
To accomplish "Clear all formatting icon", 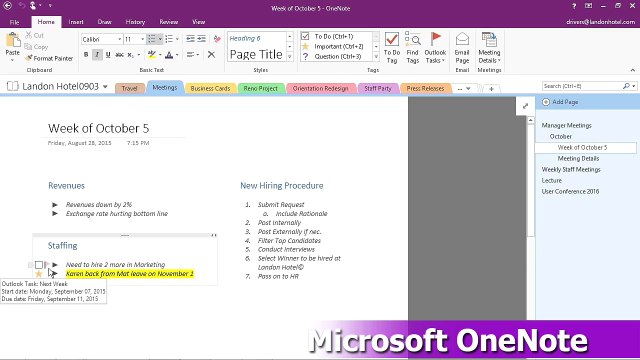I will point(217,39).
